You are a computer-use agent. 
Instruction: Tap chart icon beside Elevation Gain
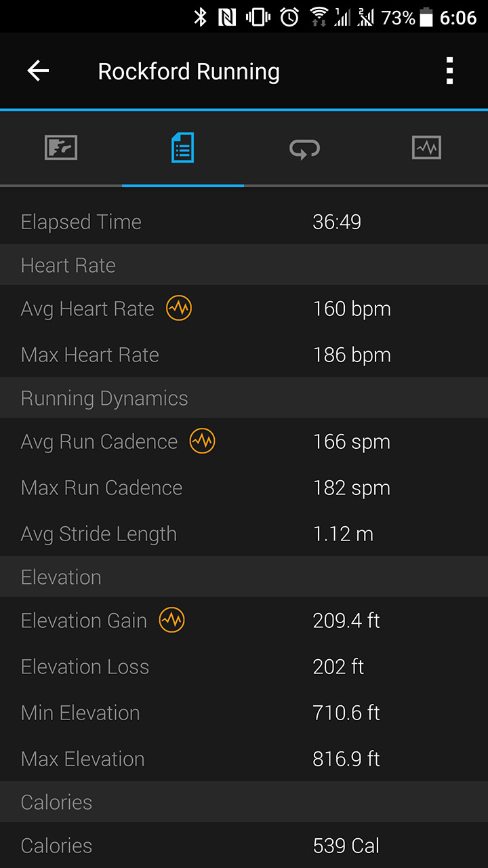(x=171, y=620)
